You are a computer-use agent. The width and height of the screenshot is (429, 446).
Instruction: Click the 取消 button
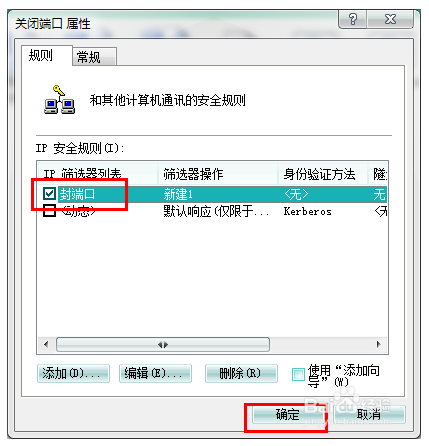(x=369, y=414)
